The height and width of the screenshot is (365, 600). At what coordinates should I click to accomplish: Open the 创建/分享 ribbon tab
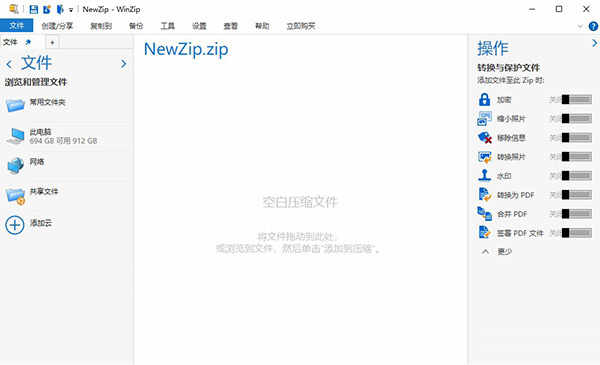[57, 26]
